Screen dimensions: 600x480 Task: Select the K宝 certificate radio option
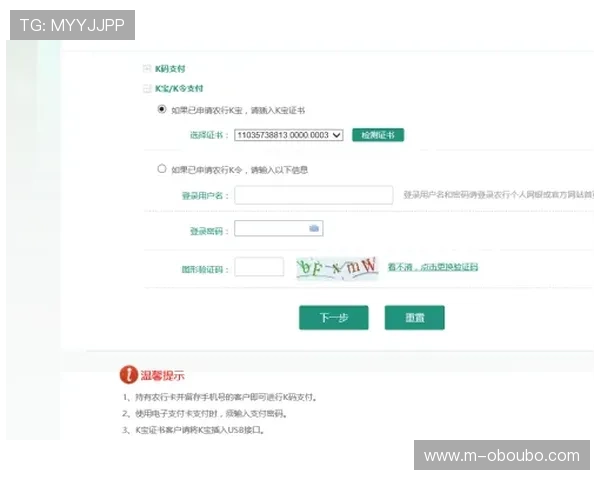coord(162,109)
